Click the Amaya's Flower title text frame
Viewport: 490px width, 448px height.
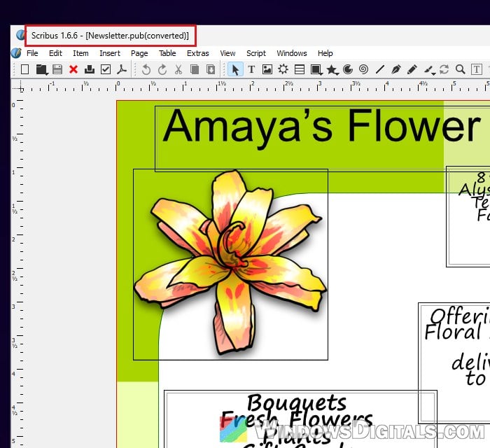pyautogui.click(x=322, y=139)
